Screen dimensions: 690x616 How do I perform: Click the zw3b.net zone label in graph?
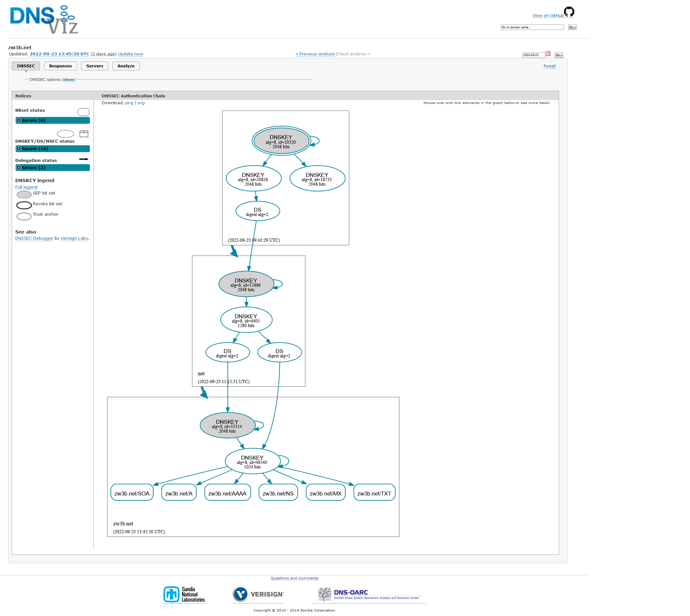123,524
